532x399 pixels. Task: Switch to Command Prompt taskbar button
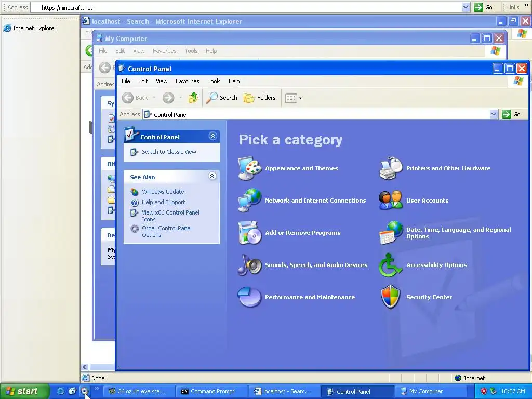[x=211, y=391]
